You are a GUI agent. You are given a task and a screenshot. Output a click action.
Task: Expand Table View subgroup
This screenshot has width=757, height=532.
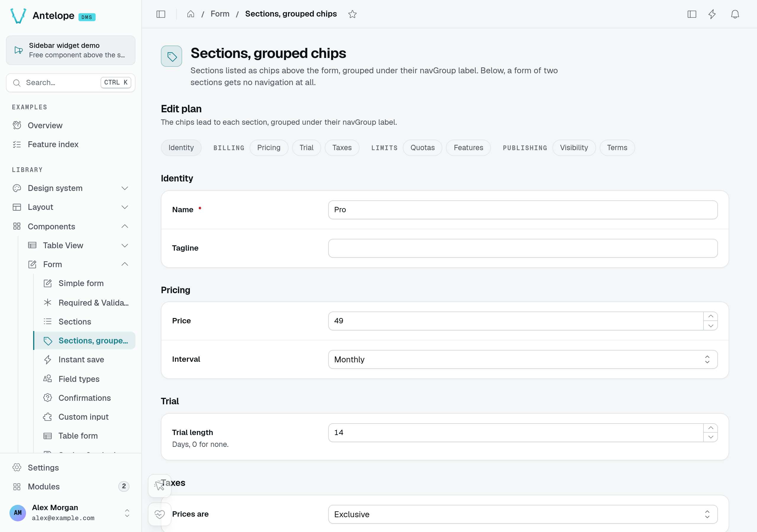[78, 245]
